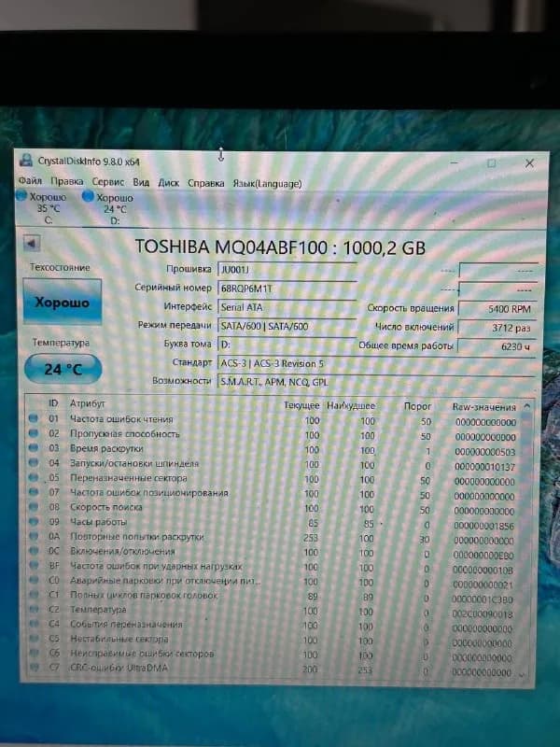Click the Хорошо health status button
This screenshot has height=747, width=560.
point(63,302)
